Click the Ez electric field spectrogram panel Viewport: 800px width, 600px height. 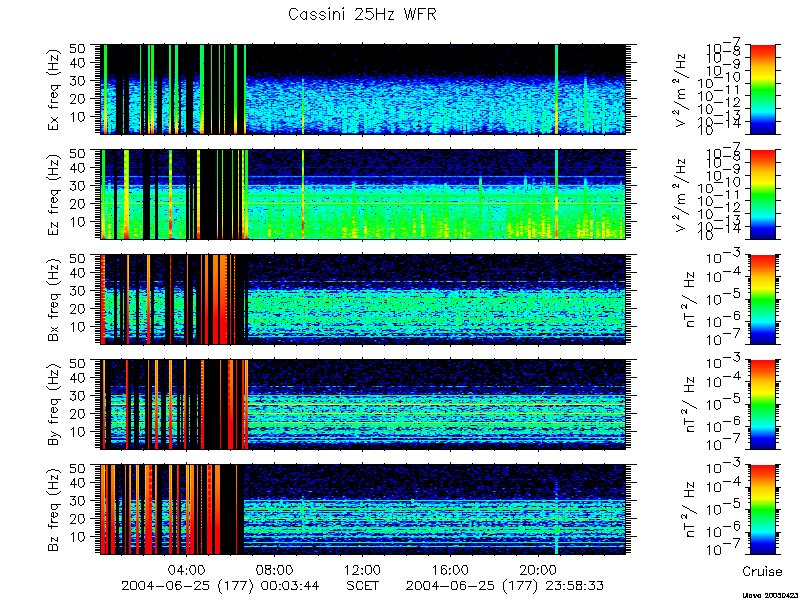(x=363, y=194)
